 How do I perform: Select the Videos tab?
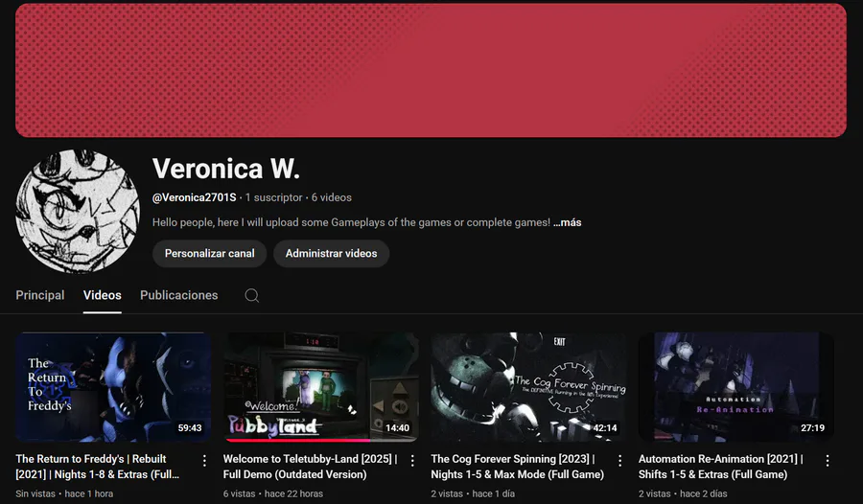point(103,295)
